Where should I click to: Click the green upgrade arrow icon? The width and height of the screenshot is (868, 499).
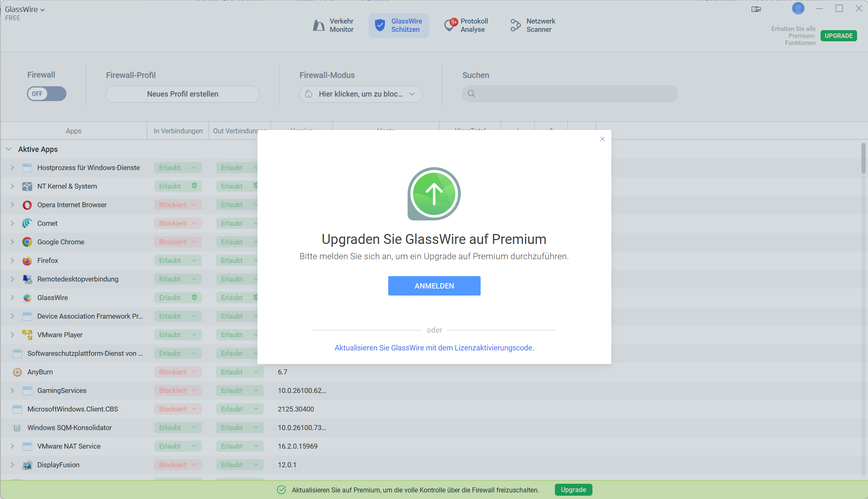[x=434, y=194]
